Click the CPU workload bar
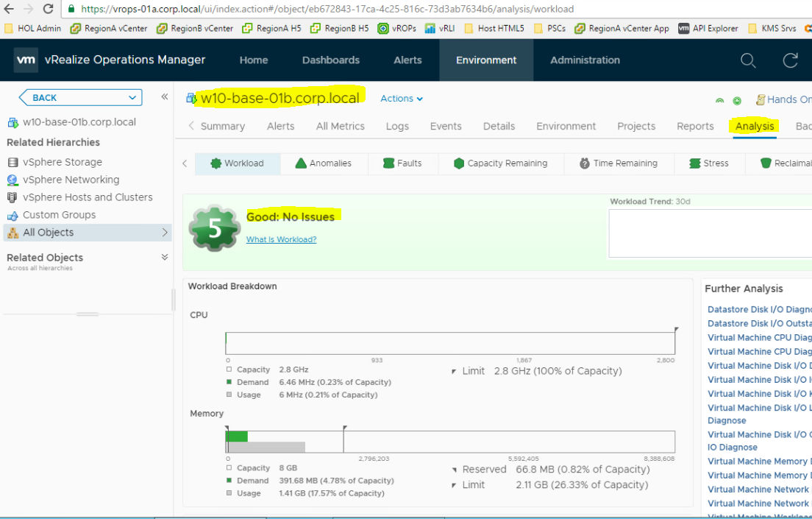This screenshot has width=812, height=519. click(x=451, y=343)
